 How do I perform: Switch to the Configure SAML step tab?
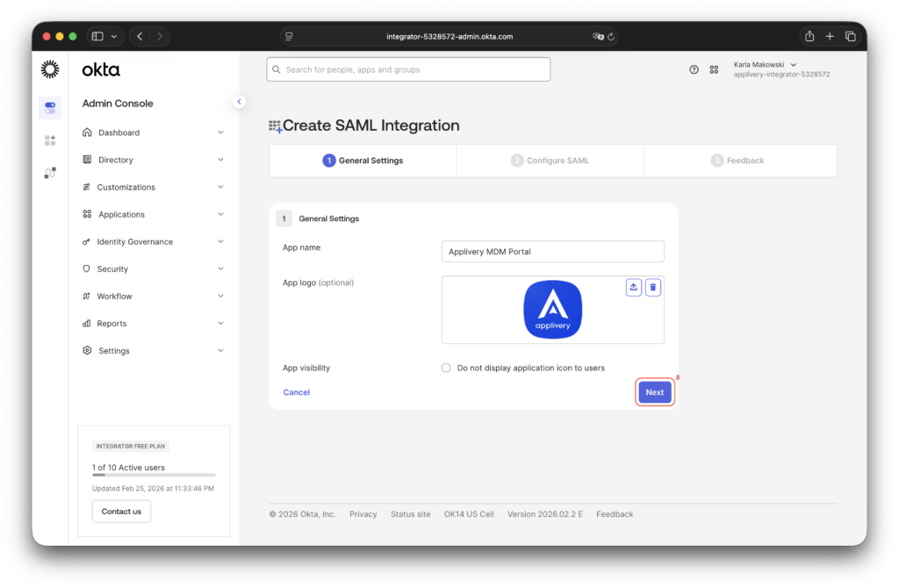point(550,161)
